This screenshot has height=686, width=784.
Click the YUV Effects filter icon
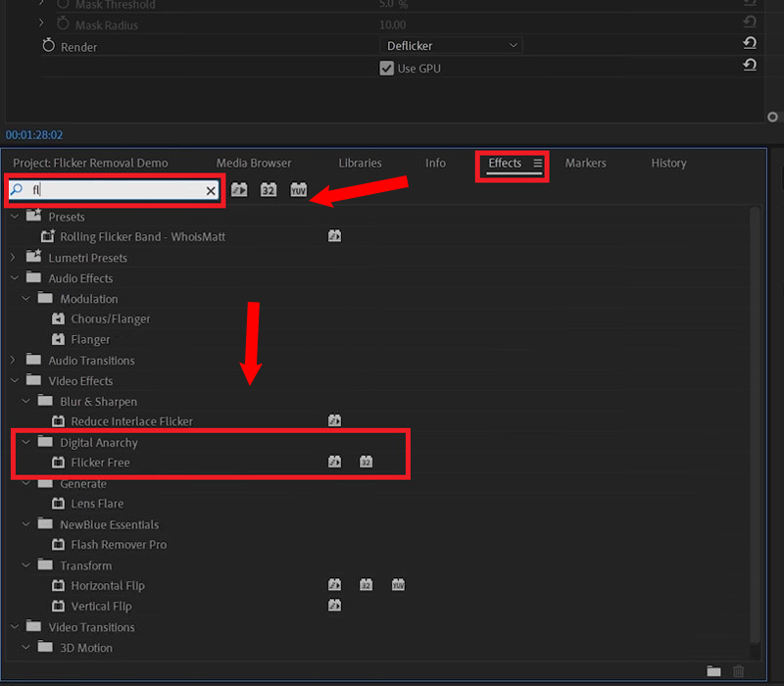click(x=299, y=190)
